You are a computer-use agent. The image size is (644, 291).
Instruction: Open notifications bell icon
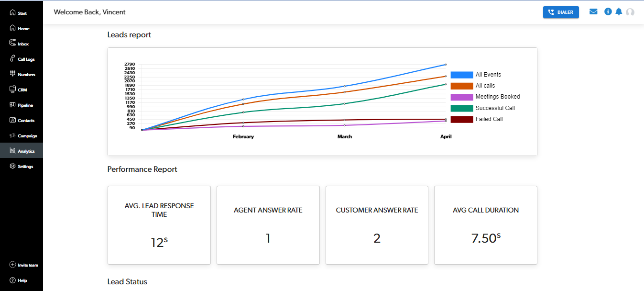click(x=619, y=12)
